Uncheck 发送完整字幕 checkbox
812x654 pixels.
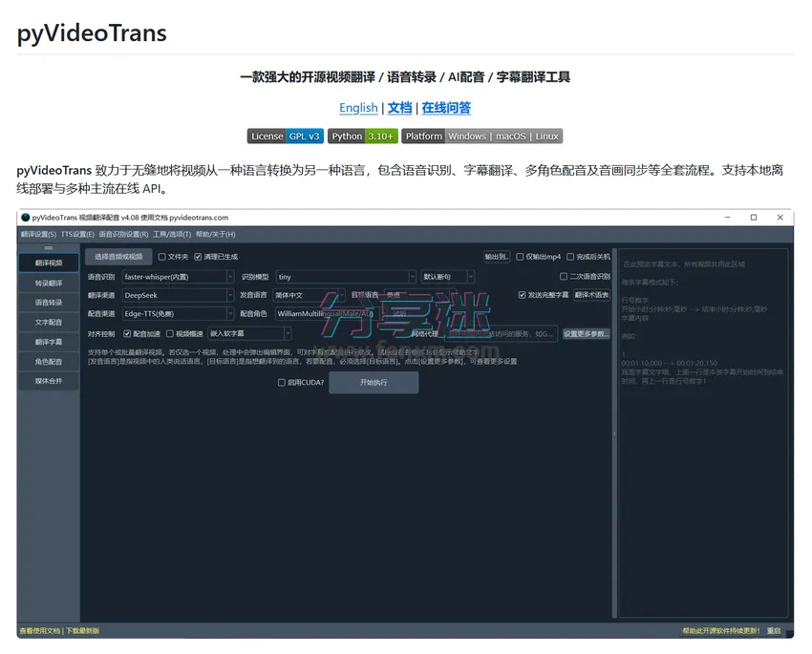point(522,295)
